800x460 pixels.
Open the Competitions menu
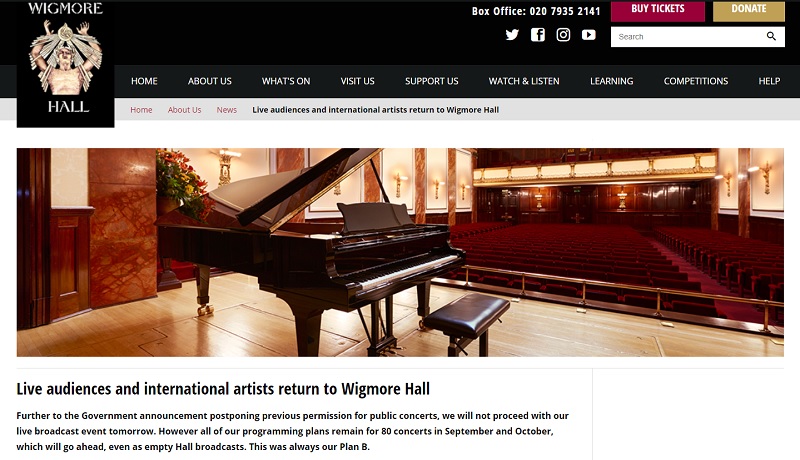[x=696, y=81]
